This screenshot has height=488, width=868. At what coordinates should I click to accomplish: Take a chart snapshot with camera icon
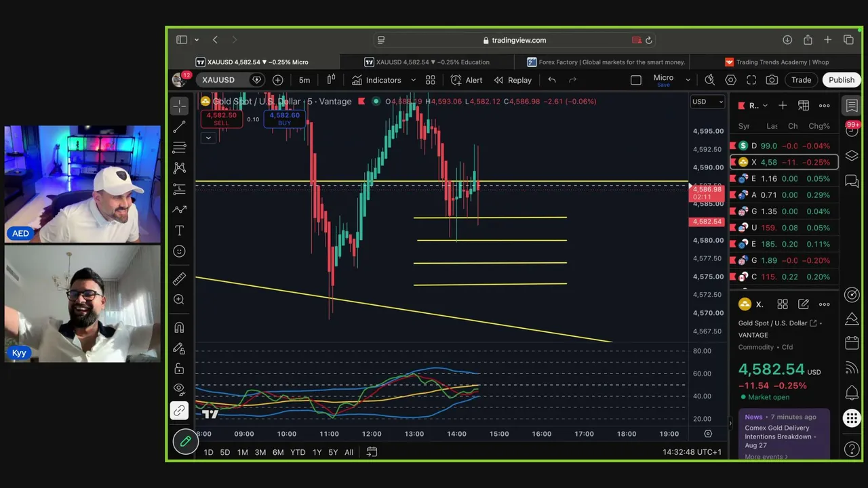click(x=772, y=80)
